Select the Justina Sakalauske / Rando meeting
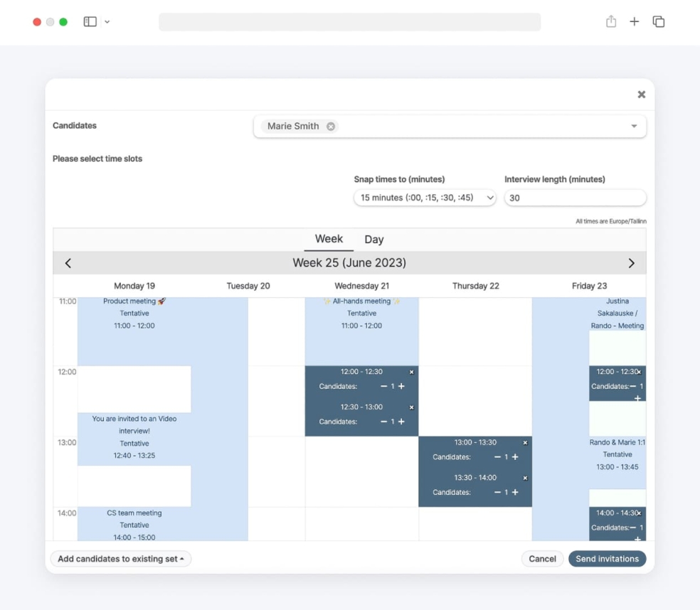 click(x=617, y=314)
